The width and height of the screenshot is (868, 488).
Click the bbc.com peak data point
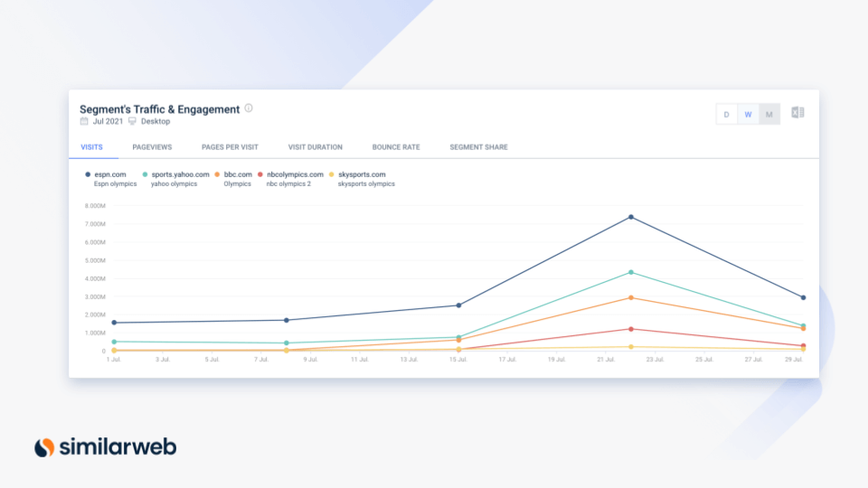coord(631,298)
